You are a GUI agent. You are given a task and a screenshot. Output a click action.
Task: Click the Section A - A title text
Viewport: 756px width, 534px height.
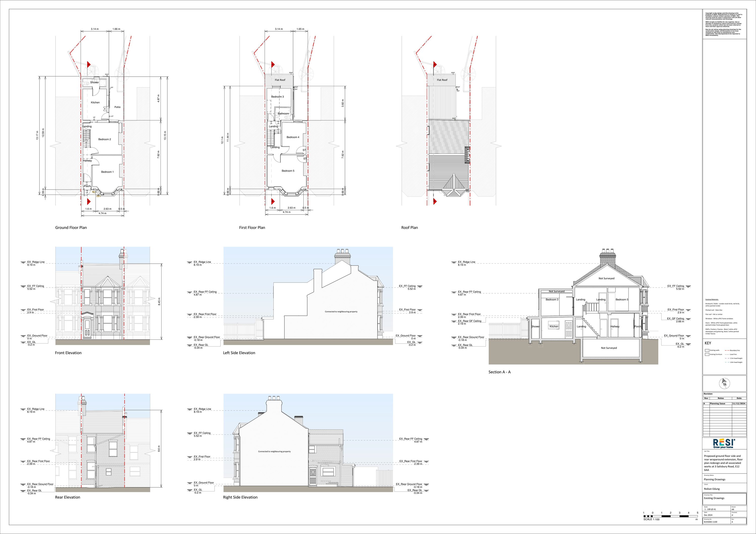[499, 372]
